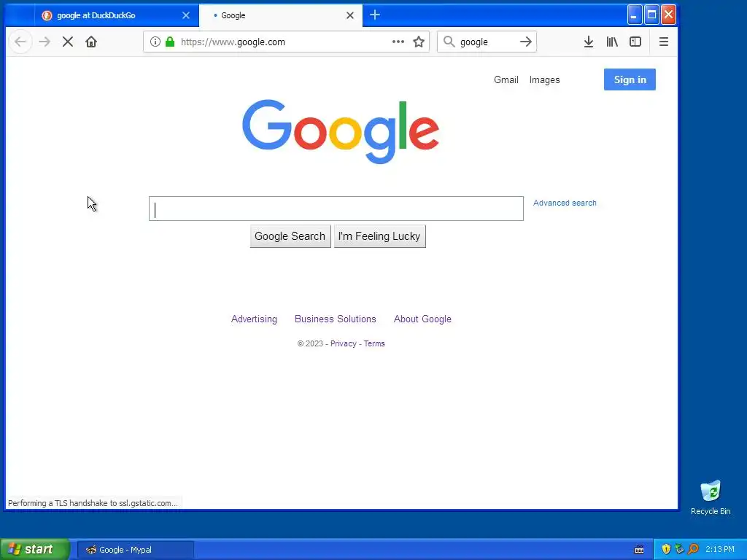Switch to google at DuckDuckGo tab
Viewport: 747px width, 560px height.
point(116,15)
